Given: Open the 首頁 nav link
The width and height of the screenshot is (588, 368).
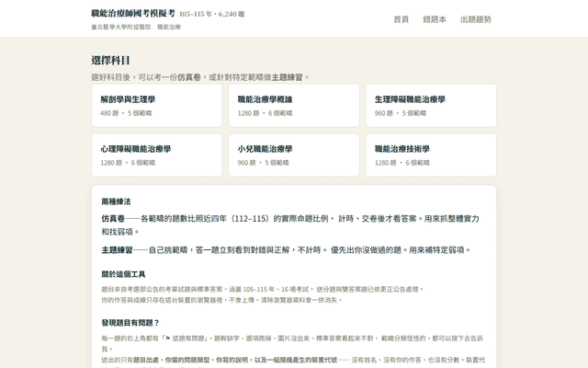Looking at the screenshot, I should [401, 19].
